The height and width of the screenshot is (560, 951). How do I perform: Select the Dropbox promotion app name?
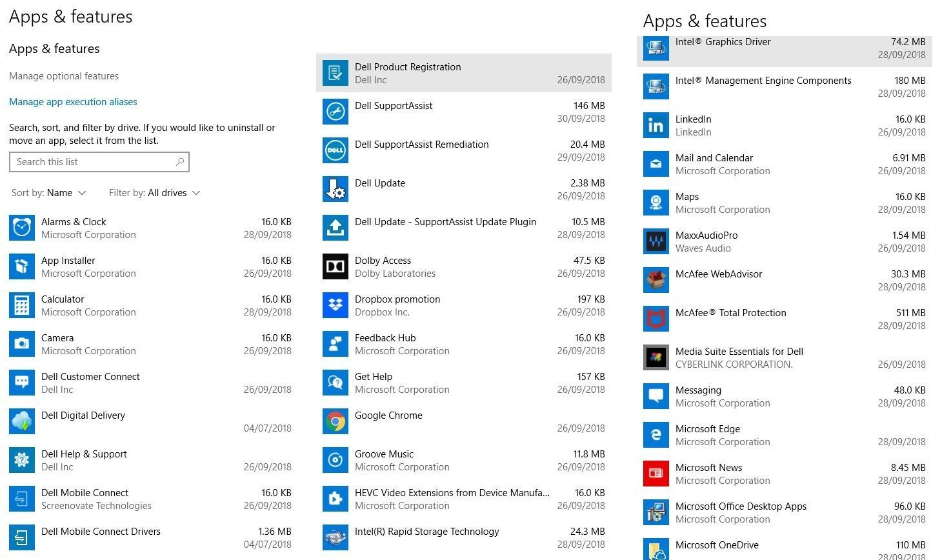tap(397, 299)
